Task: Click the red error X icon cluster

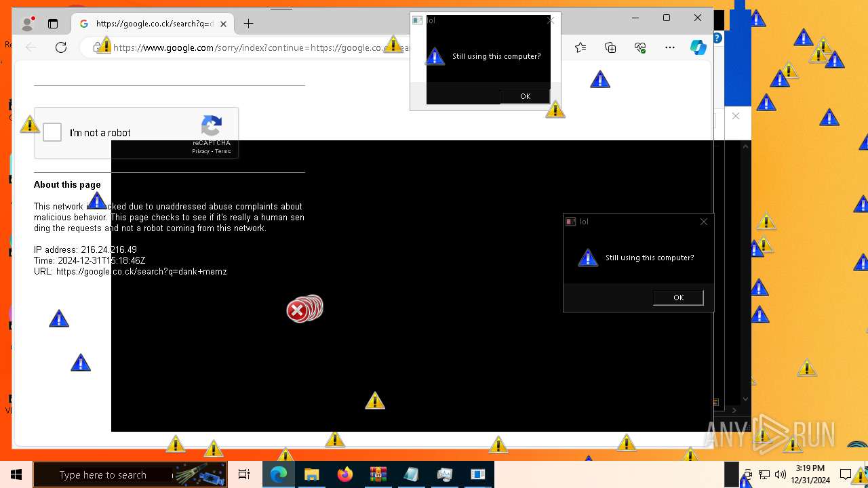Action: [304, 309]
